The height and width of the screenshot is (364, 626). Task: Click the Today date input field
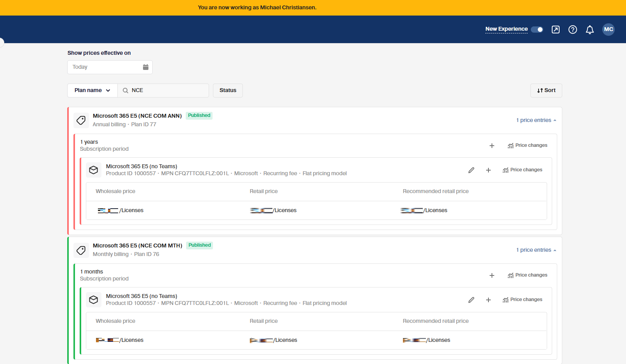point(110,67)
